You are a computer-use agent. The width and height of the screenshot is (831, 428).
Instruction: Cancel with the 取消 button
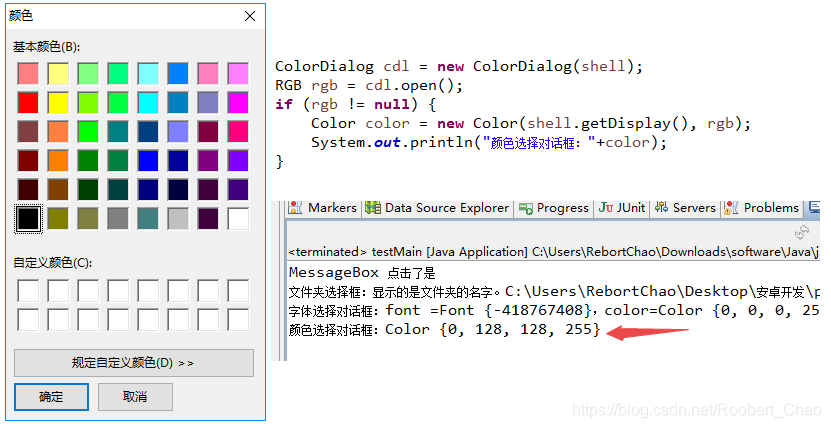click(x=135, y=397)
